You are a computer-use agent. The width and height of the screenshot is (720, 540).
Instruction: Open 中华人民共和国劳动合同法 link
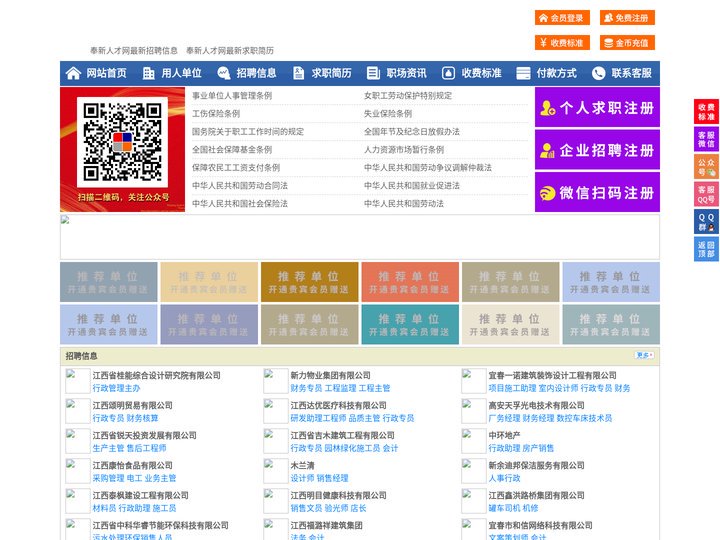pyautogui.click(x=240, y=186)
